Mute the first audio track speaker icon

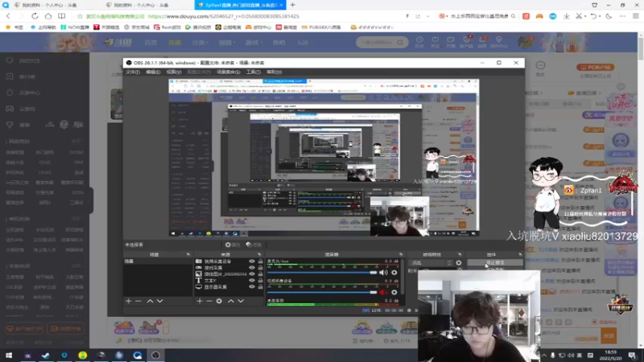(383, 272)
